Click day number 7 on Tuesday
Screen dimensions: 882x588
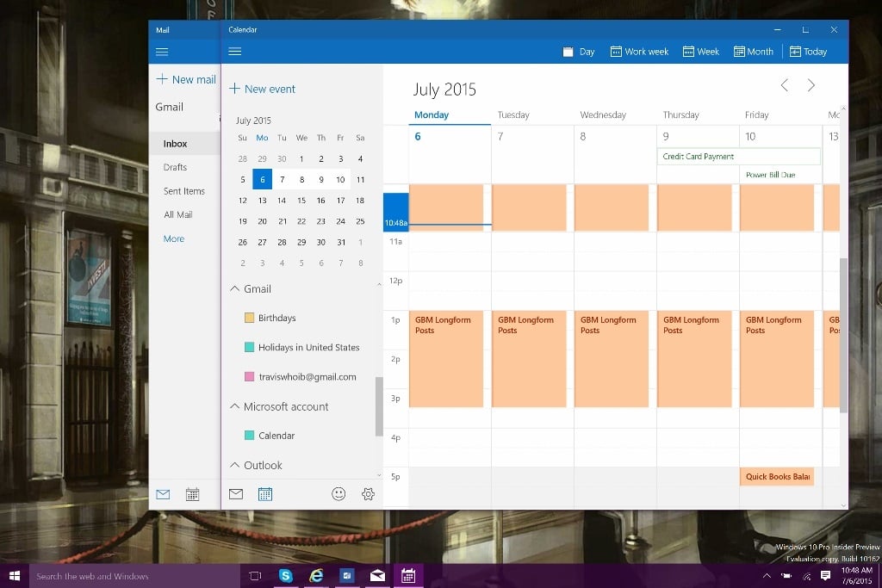[x=500, y=136]
